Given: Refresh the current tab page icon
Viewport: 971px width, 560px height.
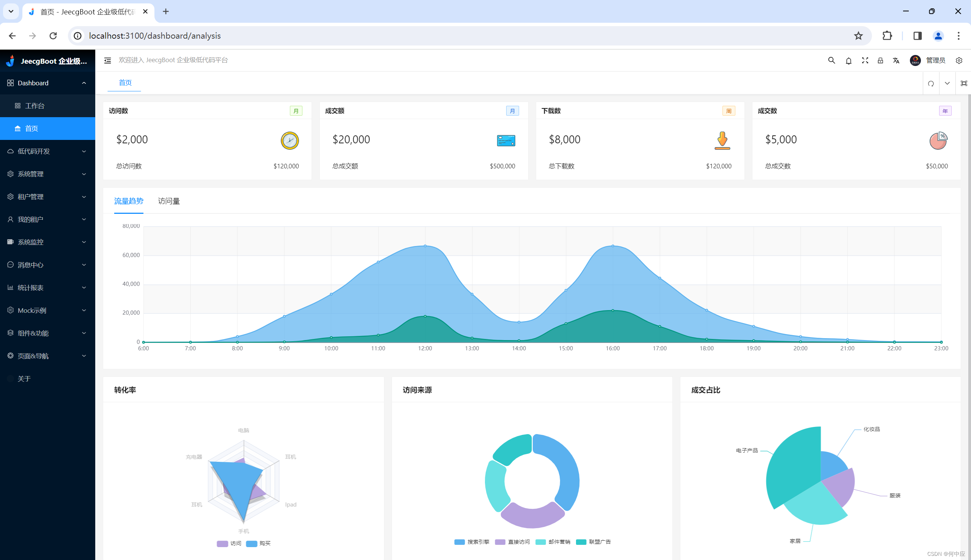Looking at the screenshot, I should 931,83.
